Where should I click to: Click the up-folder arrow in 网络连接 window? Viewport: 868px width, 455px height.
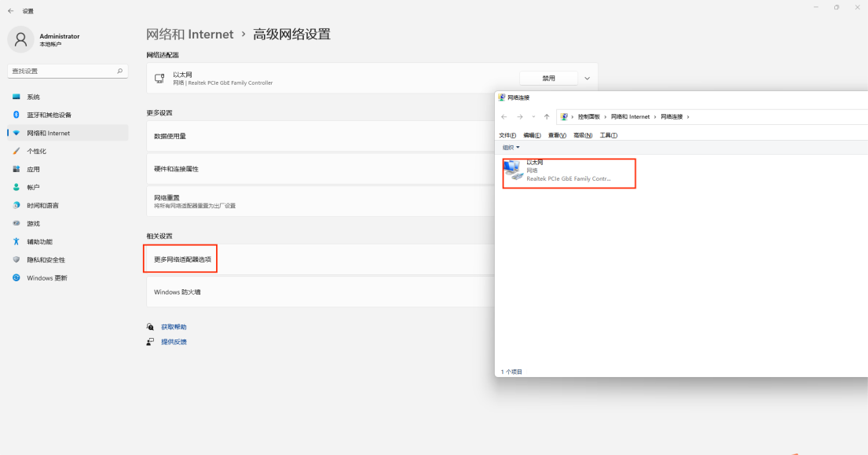click(547, 116)
